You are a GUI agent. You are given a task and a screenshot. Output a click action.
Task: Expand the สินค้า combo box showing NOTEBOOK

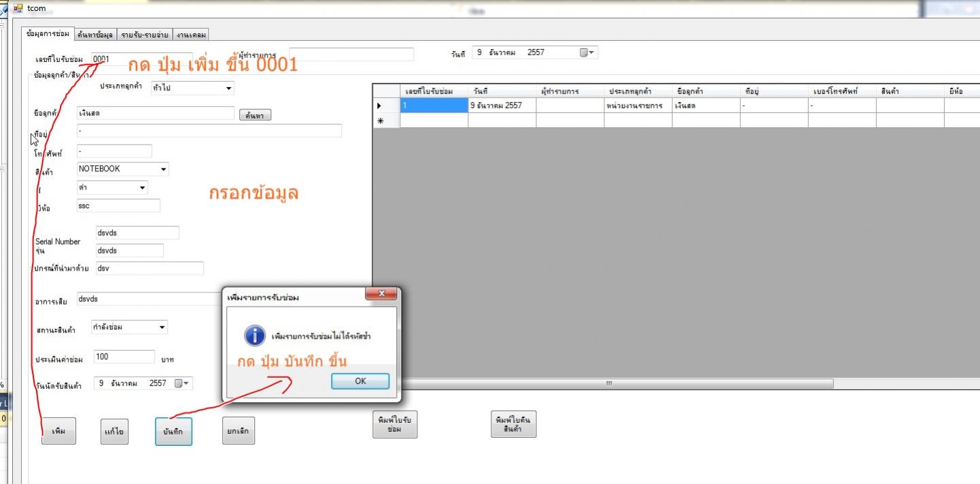164,169
